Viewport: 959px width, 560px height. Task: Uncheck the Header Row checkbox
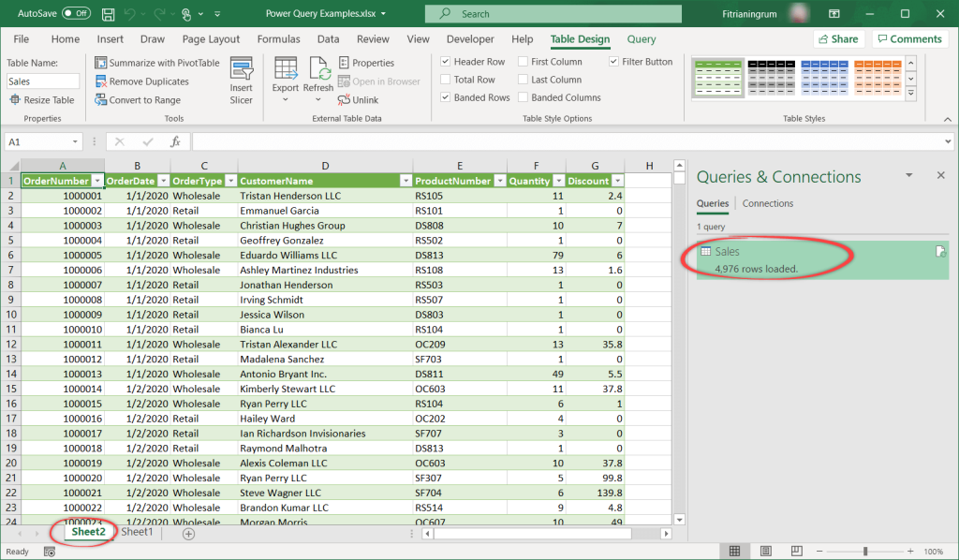tap(445, 62)
